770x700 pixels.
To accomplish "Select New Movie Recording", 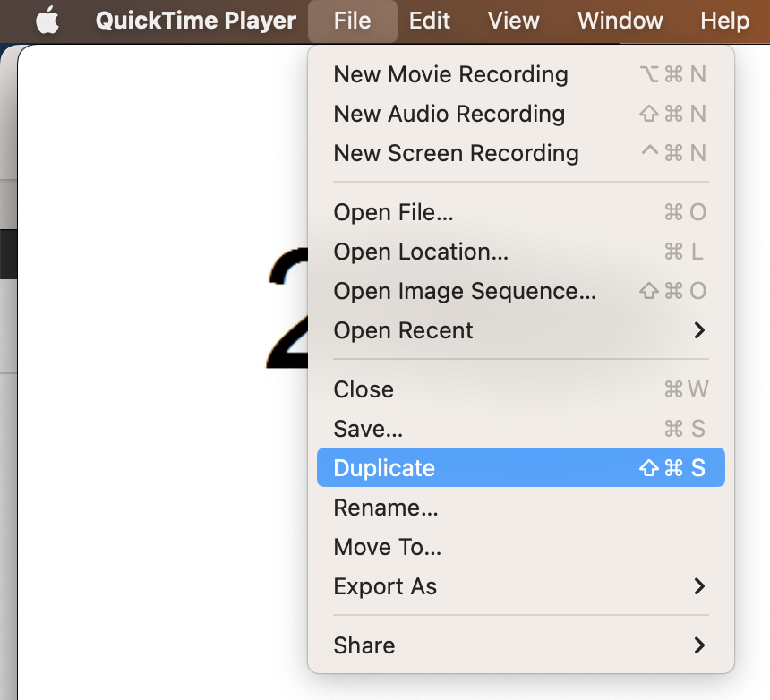I will tap(450, 74).
